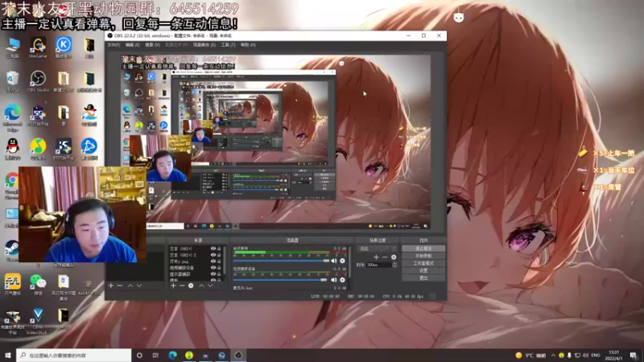Open the WeChat desktop shortcut
644x362 pixels.
pyautogui.click(x=38, y=285)
